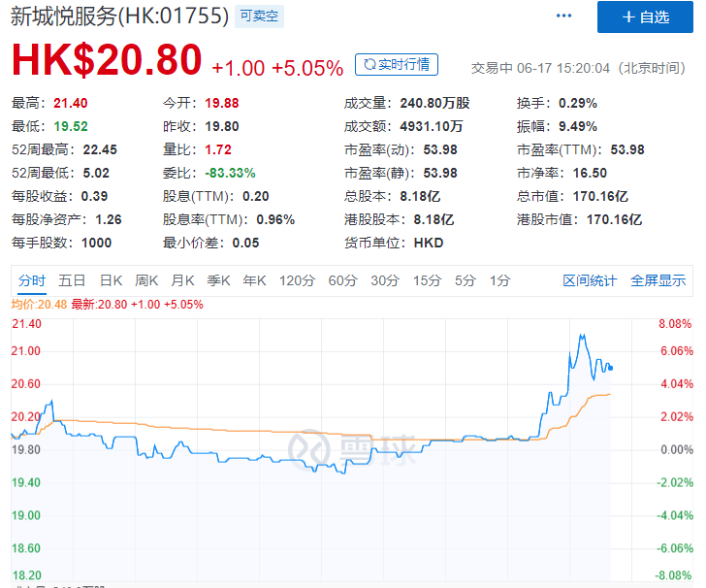Switch to 1分 chart interval
Screen dimensions: 706x588
point(499,280)
